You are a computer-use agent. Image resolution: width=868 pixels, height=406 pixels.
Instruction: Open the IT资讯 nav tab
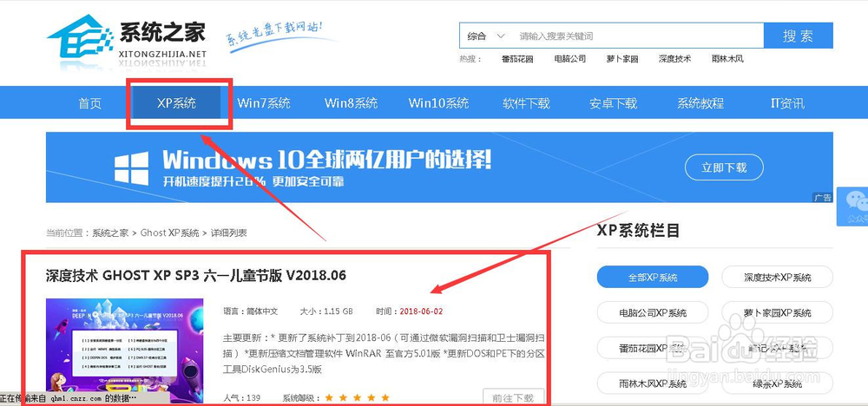(x=787, y=103)
